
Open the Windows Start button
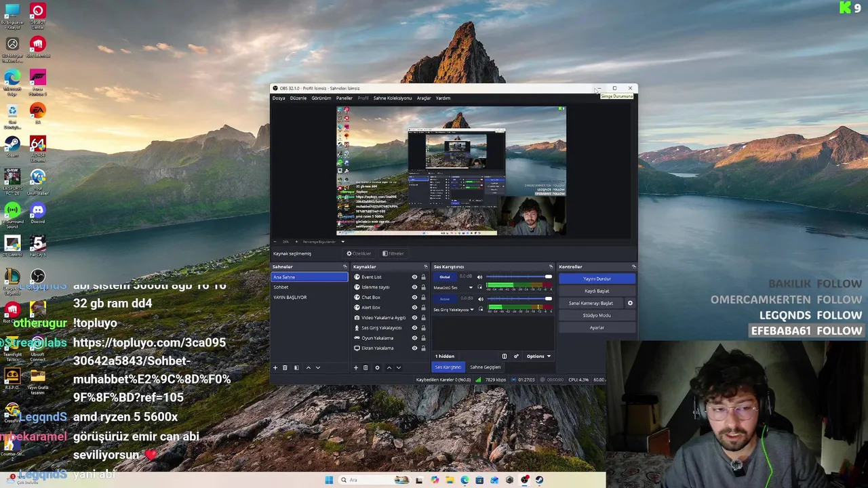[329, 480]
